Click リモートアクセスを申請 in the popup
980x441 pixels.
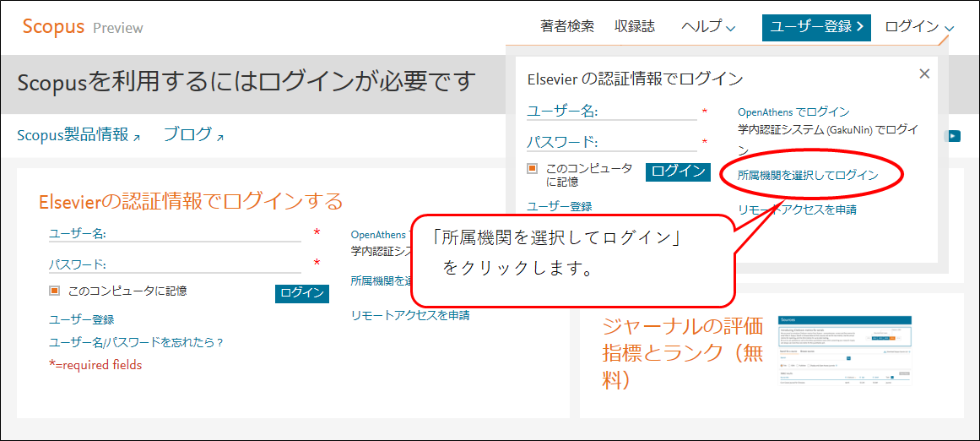(798, 210)
